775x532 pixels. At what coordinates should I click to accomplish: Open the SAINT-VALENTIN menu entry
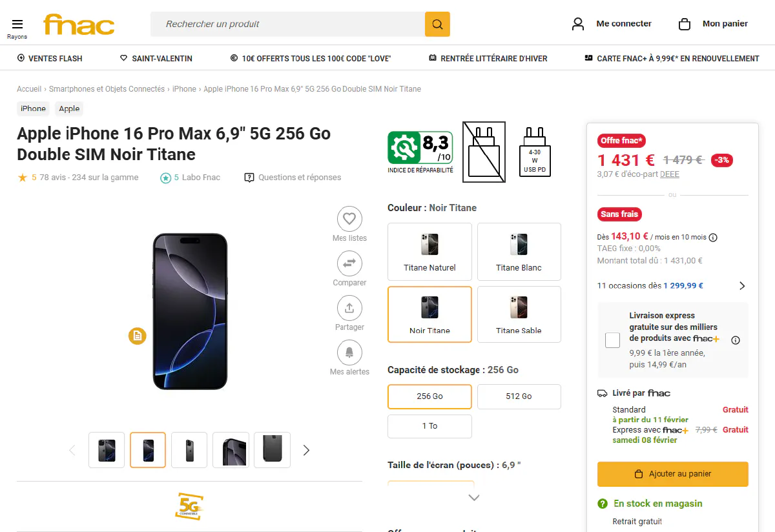156,58
